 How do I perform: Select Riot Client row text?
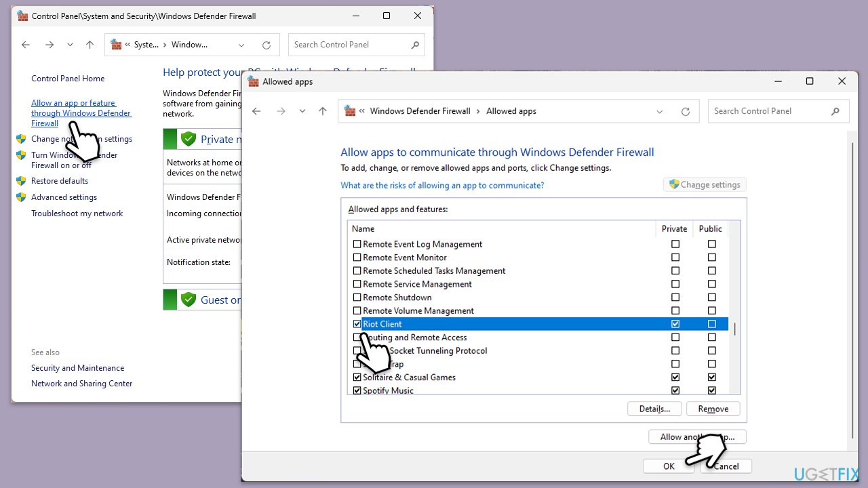[x=382, y=324]
